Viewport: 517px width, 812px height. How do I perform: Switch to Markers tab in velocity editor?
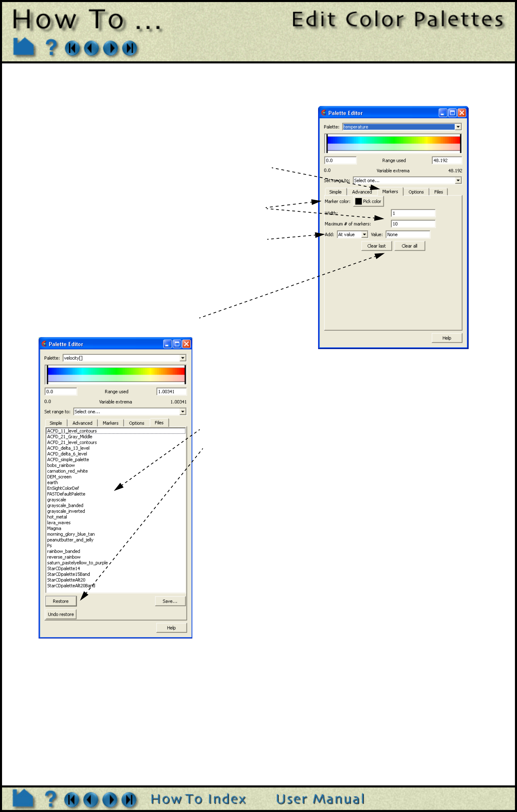[111, 423]
